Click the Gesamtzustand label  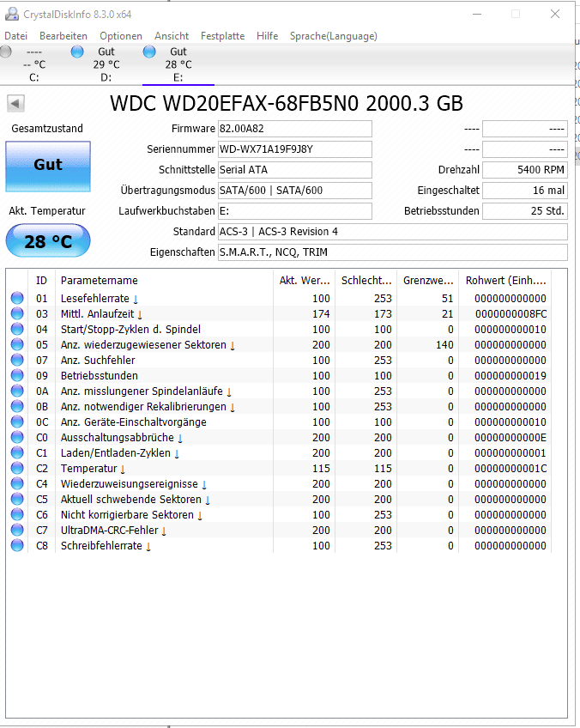[47, 129]
